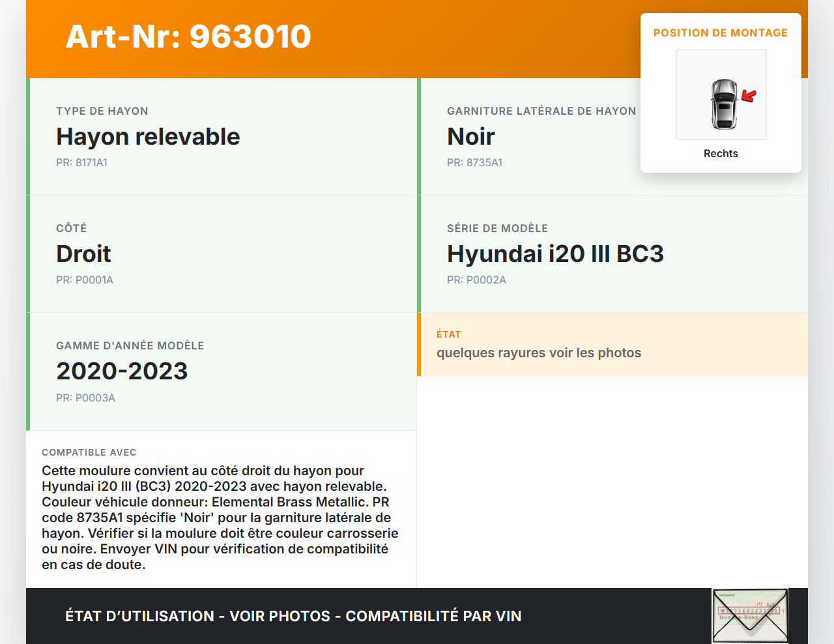
Task: Click the red arrow beside the car
Action: coord(749,96)
